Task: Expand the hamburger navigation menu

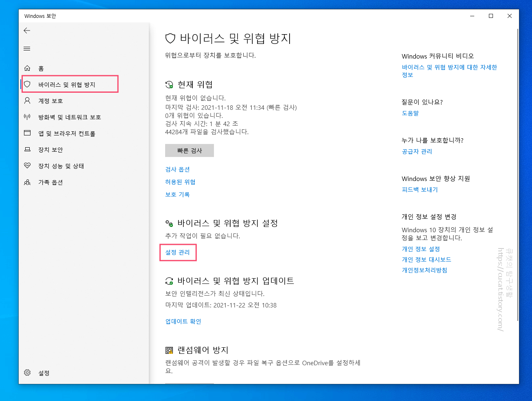Action: pyautogui.click(x=27, y=48)
